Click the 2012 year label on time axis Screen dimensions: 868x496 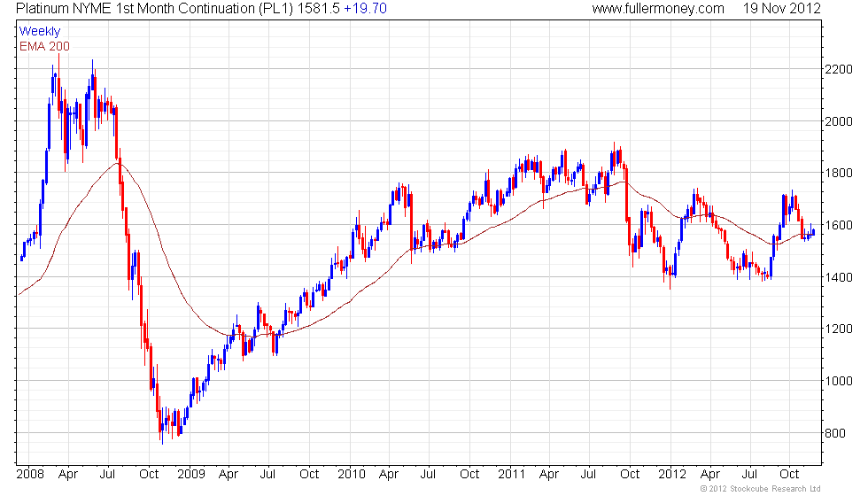pos(672,474)
